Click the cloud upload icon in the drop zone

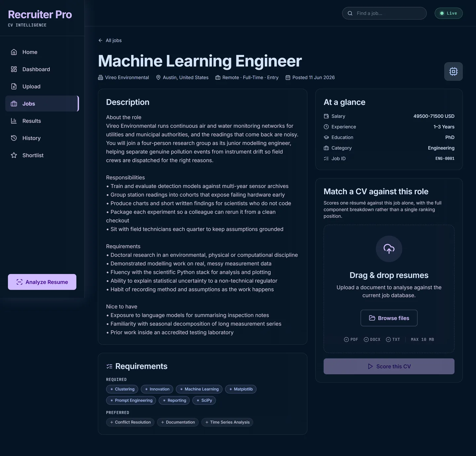click(389, 249)
